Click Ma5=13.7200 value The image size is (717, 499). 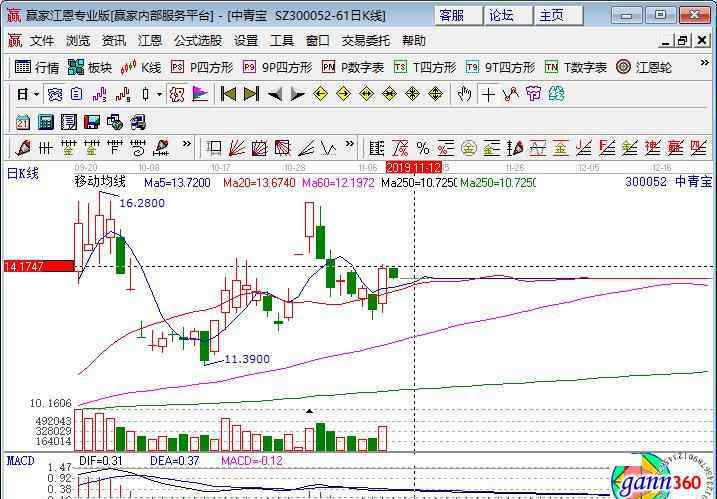click(177, 183)
